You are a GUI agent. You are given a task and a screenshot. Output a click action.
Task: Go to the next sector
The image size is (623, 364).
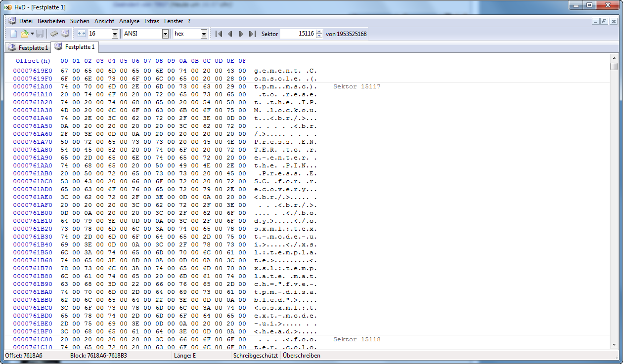pyautogui.click(x=241, y=34)
